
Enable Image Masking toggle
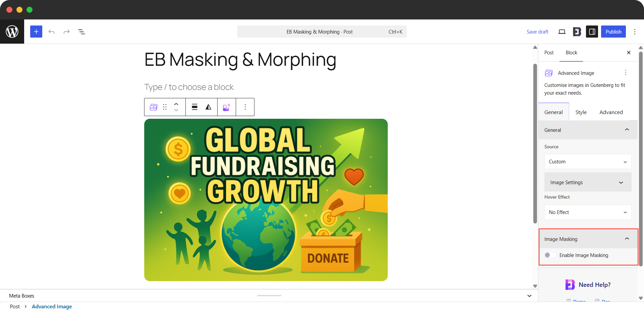550,255
